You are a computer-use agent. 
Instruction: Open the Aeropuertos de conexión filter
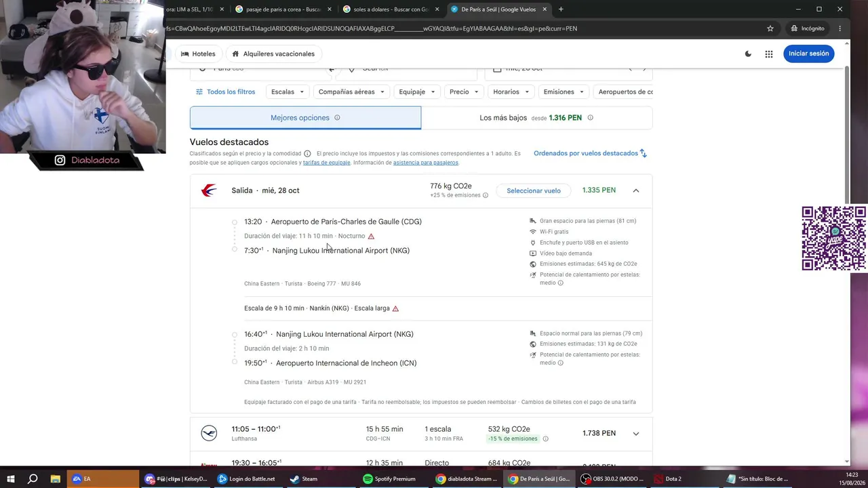pyautogui.click(x=623, y=91)
